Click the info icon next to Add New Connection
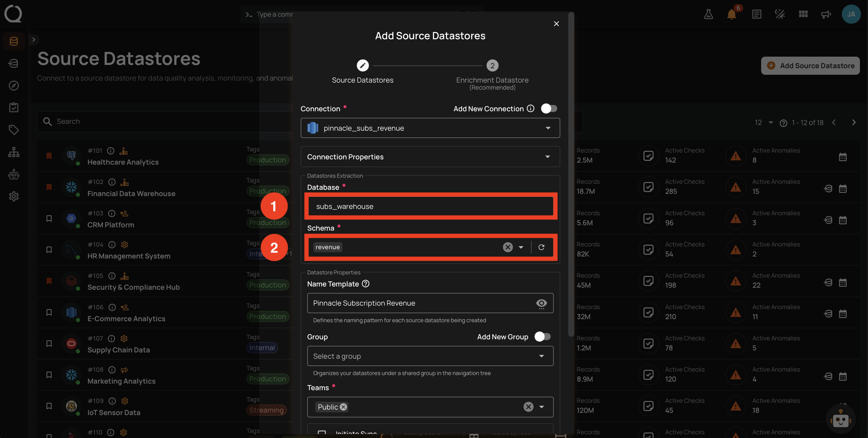Viewport: 868px width, 438px height. (x=530, y=108)
